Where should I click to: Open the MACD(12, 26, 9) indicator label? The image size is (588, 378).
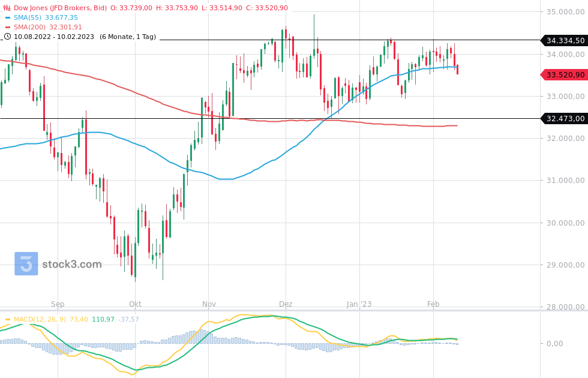(x=40, y=319)
